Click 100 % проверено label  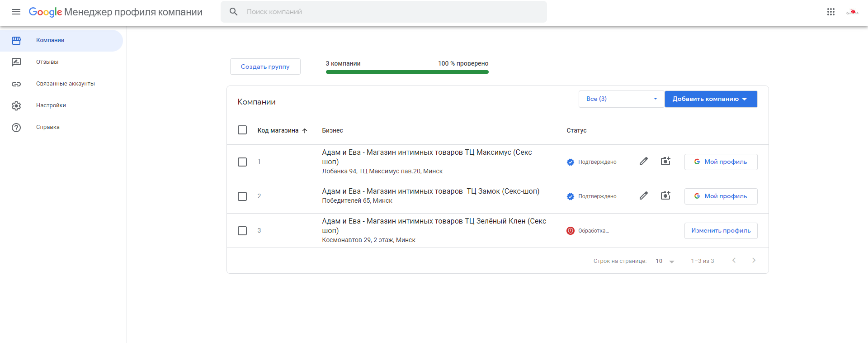pyautogui.click(x=463, y=63)
